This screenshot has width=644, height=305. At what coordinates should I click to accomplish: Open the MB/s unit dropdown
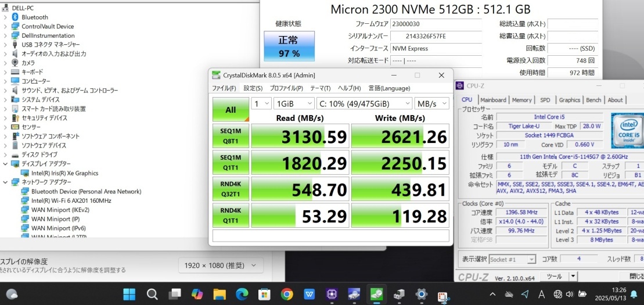tap(431, 103)
